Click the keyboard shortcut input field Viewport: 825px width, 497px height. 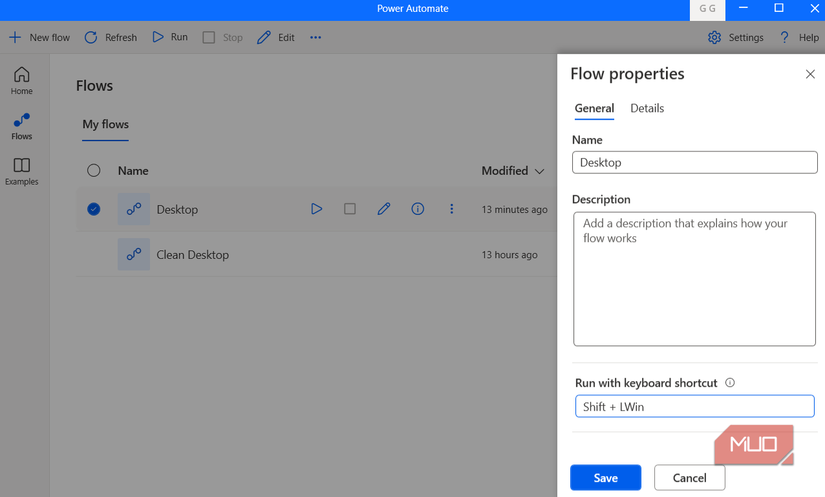click(695, 407)
